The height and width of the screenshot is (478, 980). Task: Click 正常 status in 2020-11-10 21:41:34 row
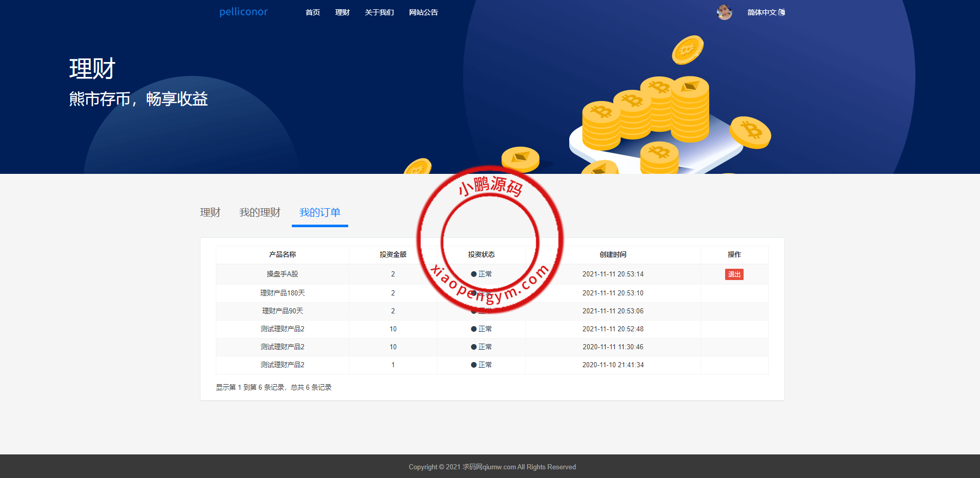coord(482,365)
